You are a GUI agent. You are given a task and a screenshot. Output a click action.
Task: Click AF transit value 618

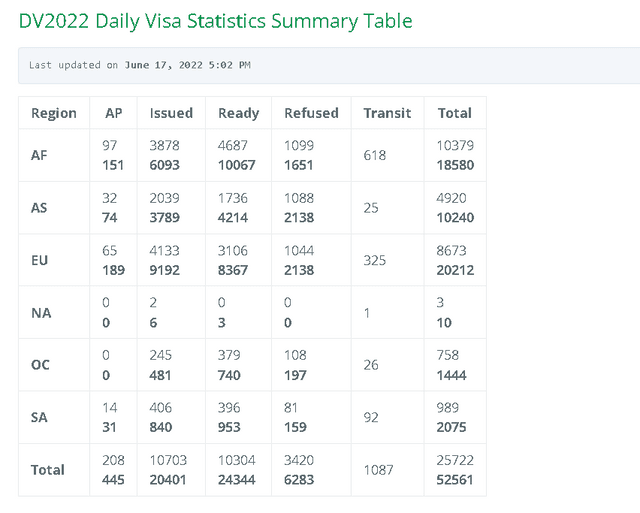375,155
